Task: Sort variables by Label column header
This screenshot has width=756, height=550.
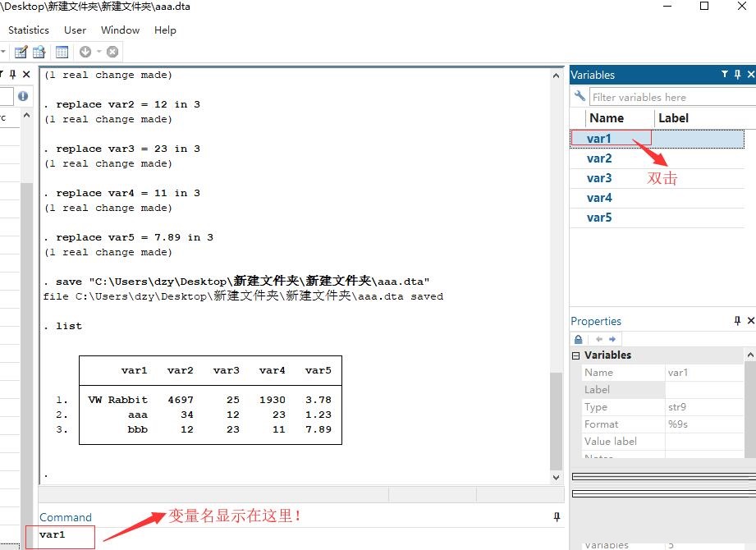Action: (673, 118)
